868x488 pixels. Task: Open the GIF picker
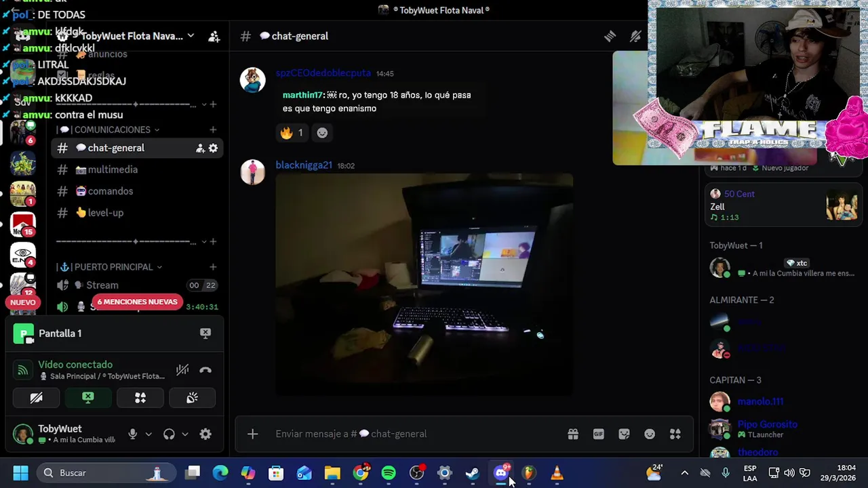coord(599,434)
